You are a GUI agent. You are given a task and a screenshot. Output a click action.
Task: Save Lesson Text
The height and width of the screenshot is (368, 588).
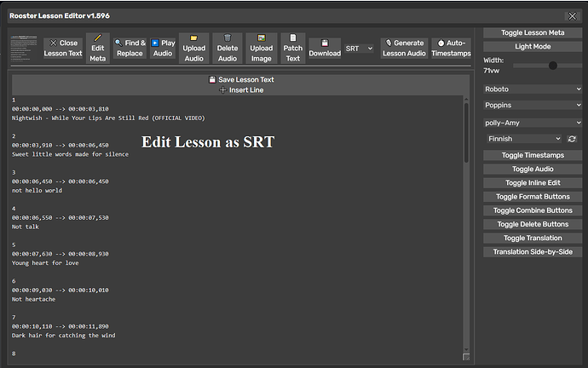[241, 79]
